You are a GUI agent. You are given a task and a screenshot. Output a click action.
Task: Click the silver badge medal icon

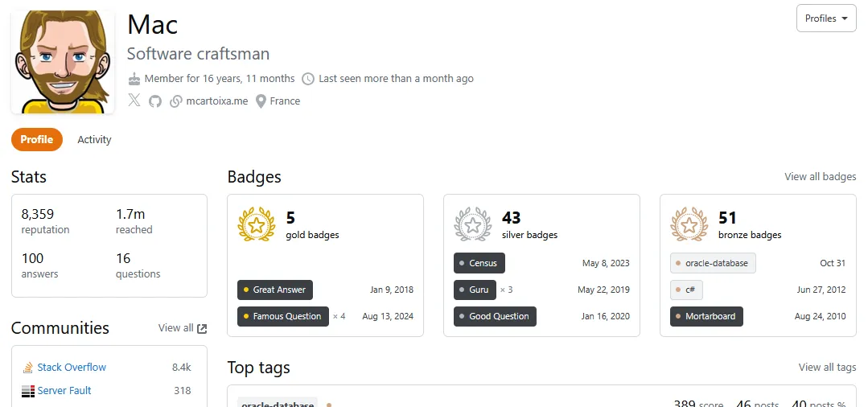click(473, 224)
